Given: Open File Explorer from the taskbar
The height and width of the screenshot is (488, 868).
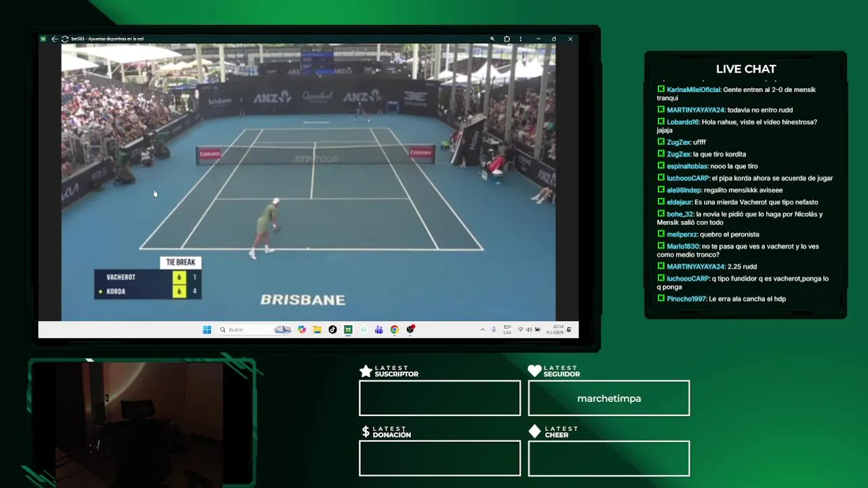Looking at the screenshot, I should [x=317, y=329].
